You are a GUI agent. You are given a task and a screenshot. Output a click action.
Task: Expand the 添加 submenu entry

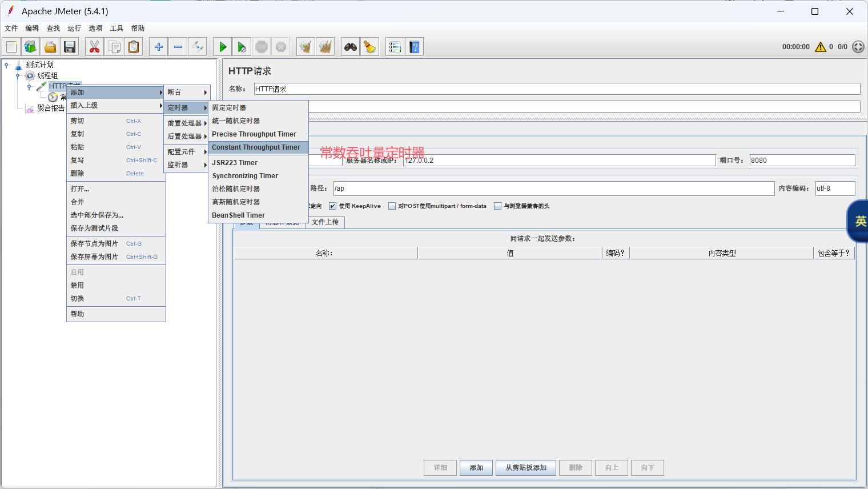pyautogui.click(x=116, y=93)
